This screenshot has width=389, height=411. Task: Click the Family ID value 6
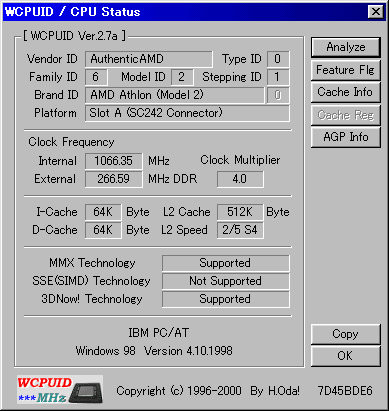(96, 77)
